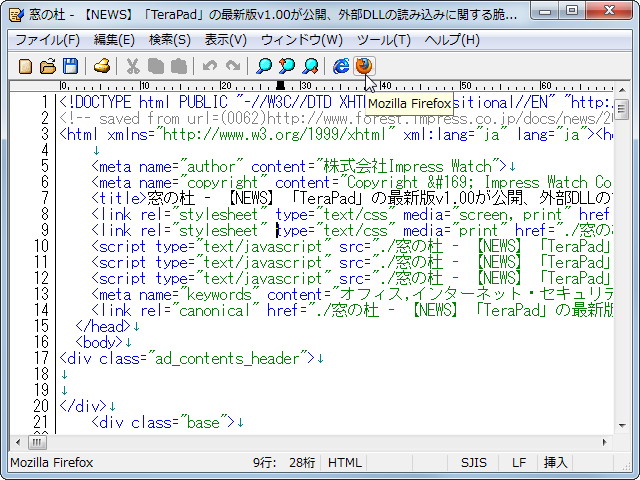The width and height of the screenshot is (640, 480).
Task: Click the vertical scrollbar up arrow
Action: [622, 90]
